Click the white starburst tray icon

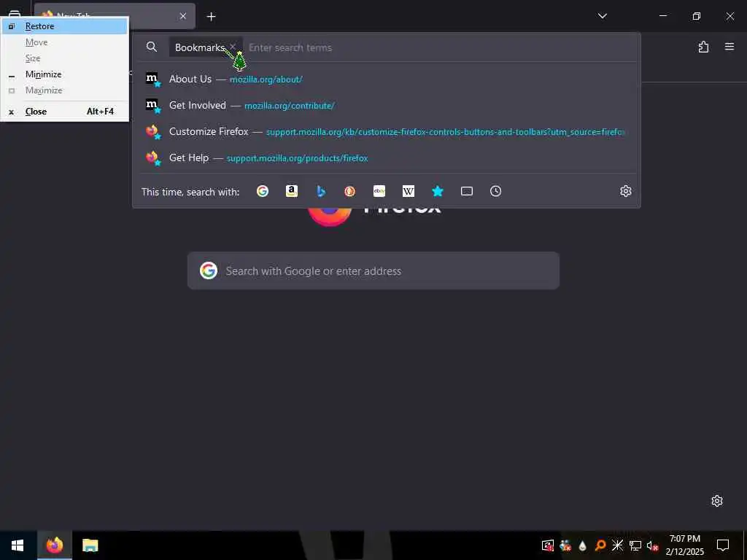[617, 545]
